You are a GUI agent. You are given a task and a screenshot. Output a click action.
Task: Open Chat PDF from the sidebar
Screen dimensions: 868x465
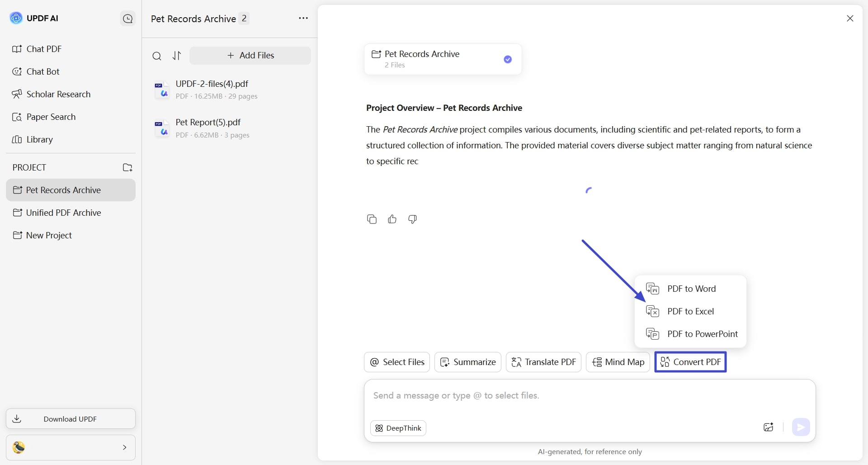click(x=43, y=49)
